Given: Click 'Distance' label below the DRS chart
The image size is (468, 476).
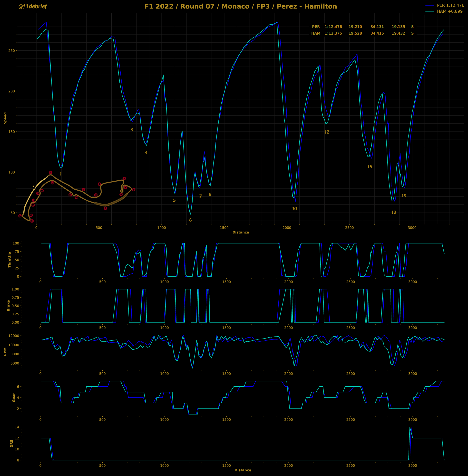Looking at the screenshot, I should (x=243, y=470).
